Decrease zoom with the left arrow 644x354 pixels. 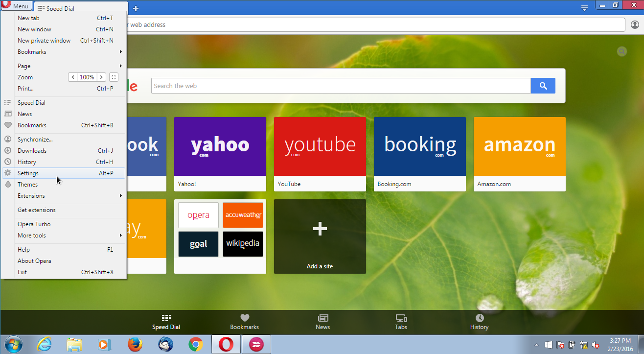(x=73, y=77)
